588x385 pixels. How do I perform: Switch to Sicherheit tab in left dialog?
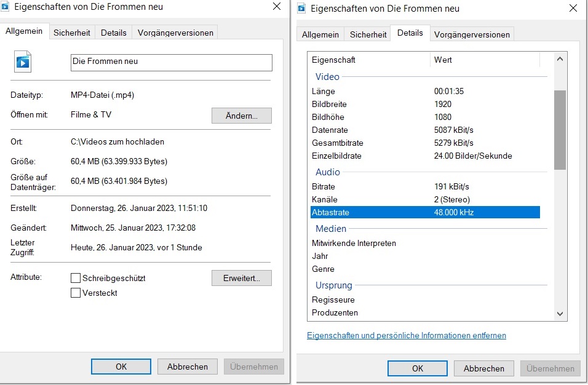click(71, 33)
